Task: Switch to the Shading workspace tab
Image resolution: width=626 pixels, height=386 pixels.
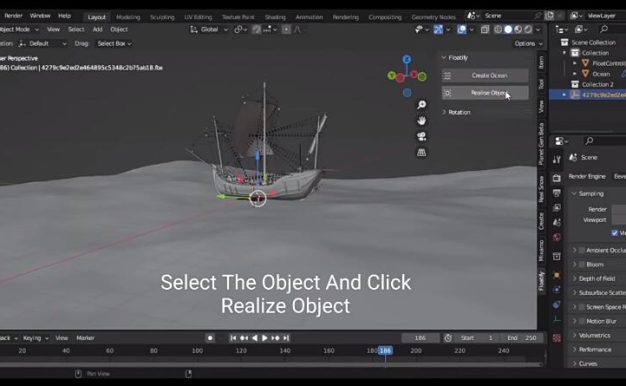Action: [275, 17]
